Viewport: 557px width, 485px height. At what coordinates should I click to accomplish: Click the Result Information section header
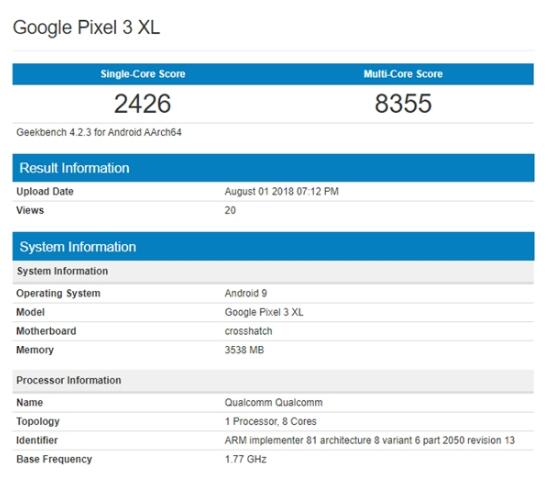pyautogui.click(x=74, y=168)
